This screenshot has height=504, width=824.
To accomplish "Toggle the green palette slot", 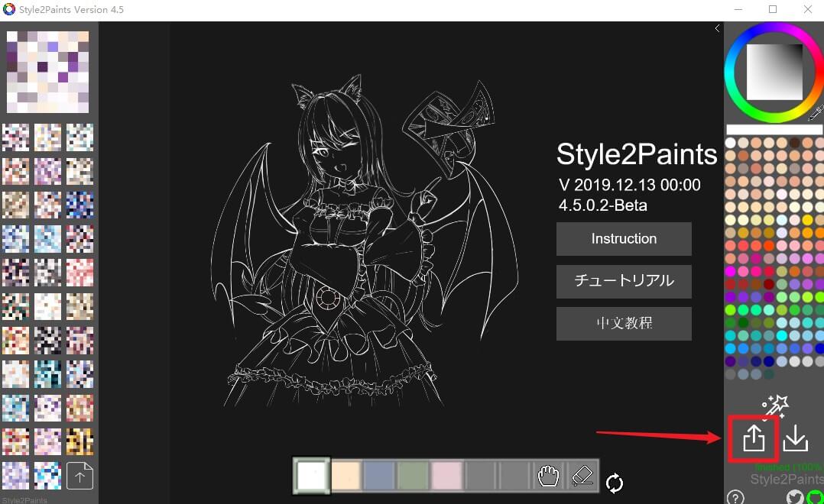I will pyautogui.click(x=412, y=475).
